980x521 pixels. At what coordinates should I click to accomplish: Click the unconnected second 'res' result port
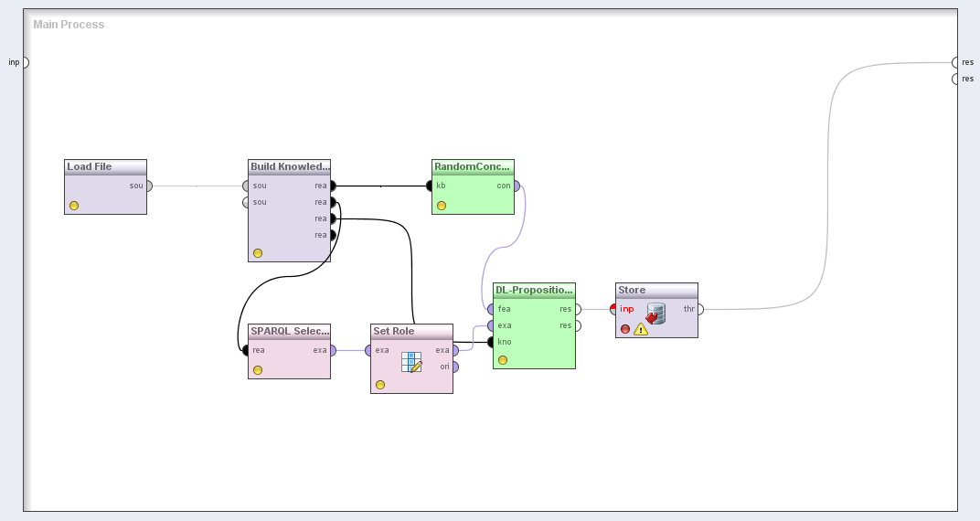(x=955, y=79)
